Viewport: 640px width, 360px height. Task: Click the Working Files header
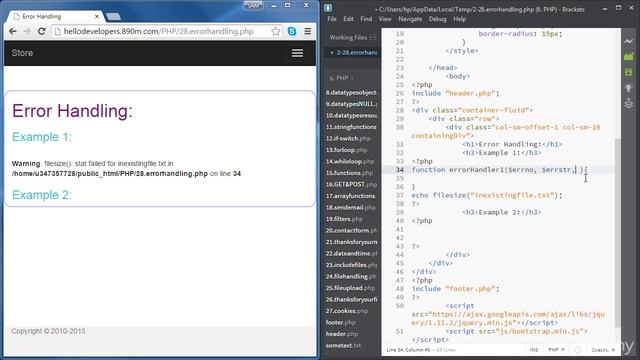[348, 37]
